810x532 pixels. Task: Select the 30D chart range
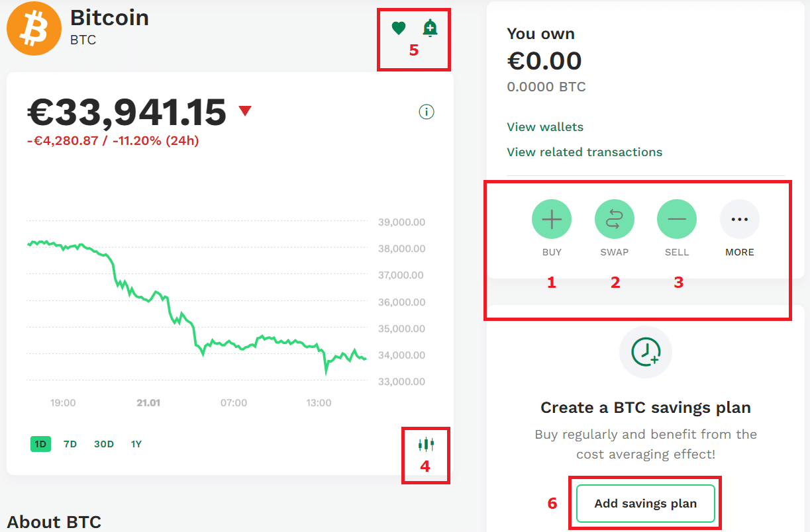104,444
